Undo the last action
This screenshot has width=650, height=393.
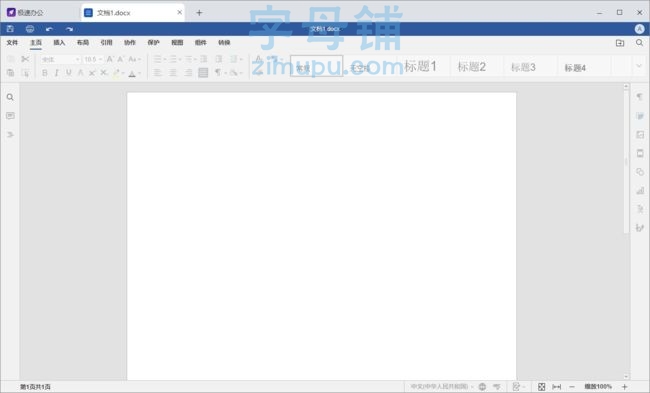[x=49, y=29]
